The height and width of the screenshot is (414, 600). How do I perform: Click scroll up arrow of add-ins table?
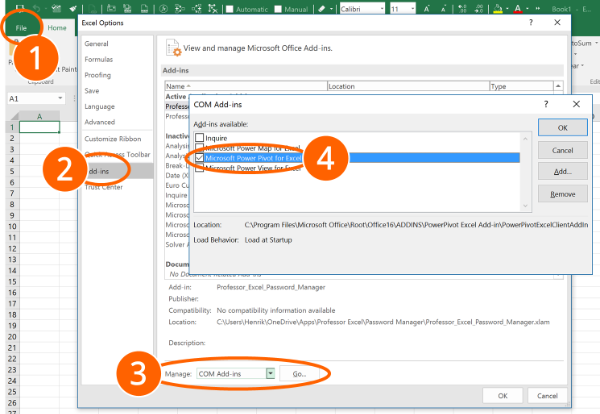click(x=558, y=86)
